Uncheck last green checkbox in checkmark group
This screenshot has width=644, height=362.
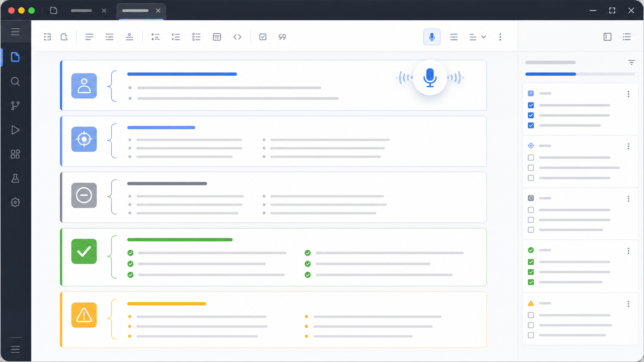coord(531,282)
